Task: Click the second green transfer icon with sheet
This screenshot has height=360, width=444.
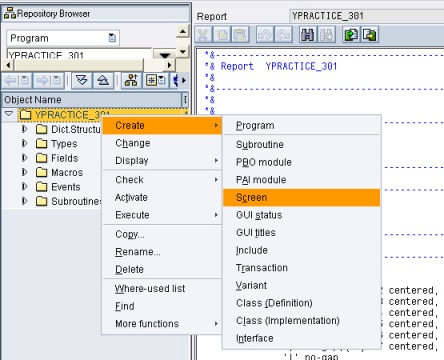Action: click(369, 35)
